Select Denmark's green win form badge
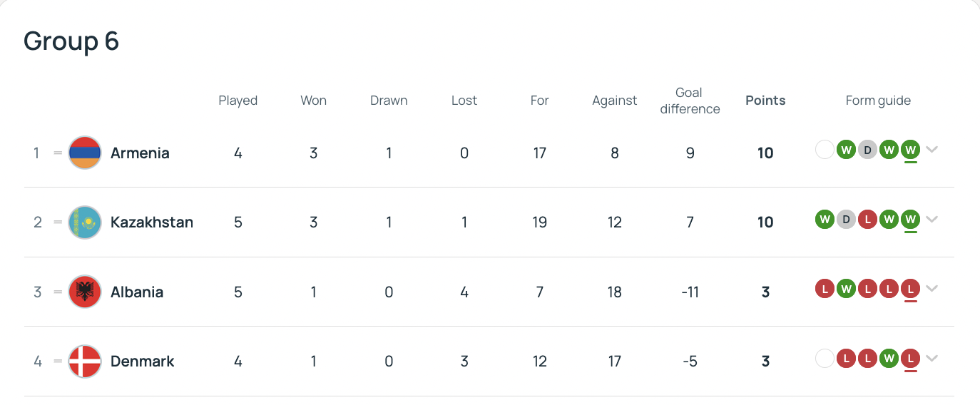 point(889,359)
